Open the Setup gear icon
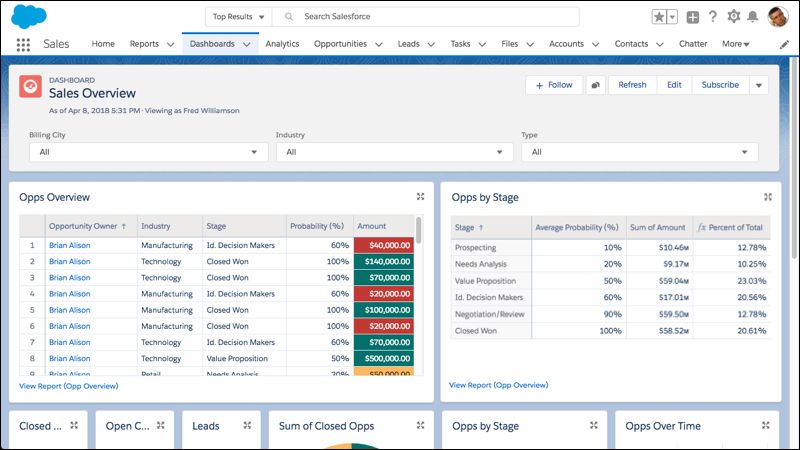This screenshot has height=450, width=800. [x=734, y=16]
